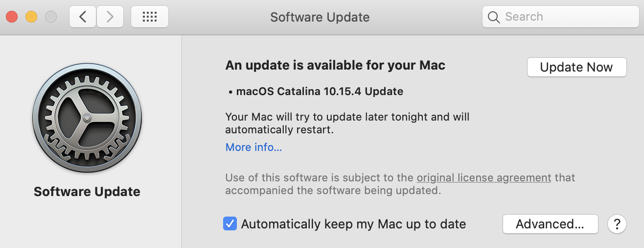Click the Update Now button
Image resolution: width=644 pixels, height=248 pixels.
[x=576, y=67]
